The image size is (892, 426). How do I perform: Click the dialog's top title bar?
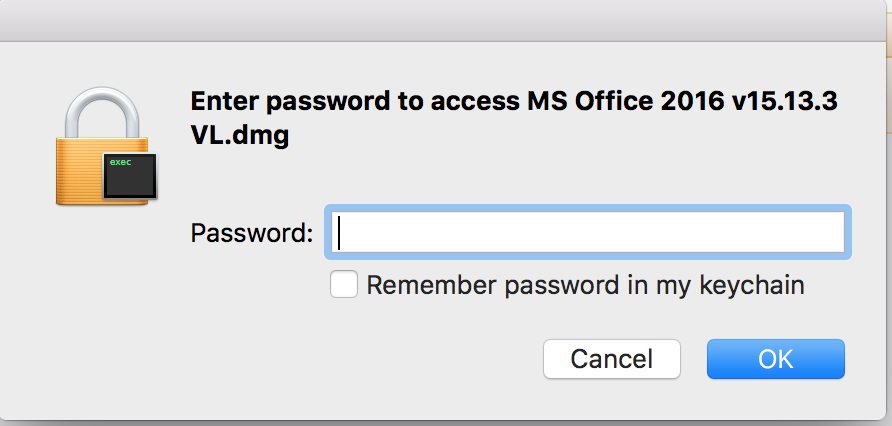(x=446, y=20)
